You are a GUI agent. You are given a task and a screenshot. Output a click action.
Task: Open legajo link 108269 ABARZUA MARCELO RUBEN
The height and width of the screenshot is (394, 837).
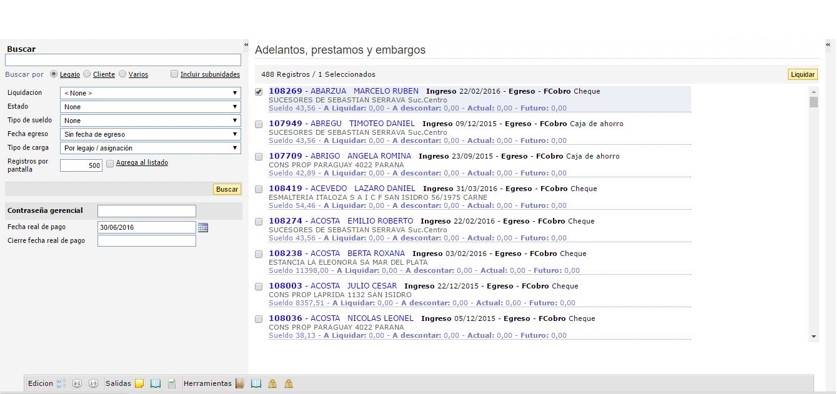tap(344, 91)
